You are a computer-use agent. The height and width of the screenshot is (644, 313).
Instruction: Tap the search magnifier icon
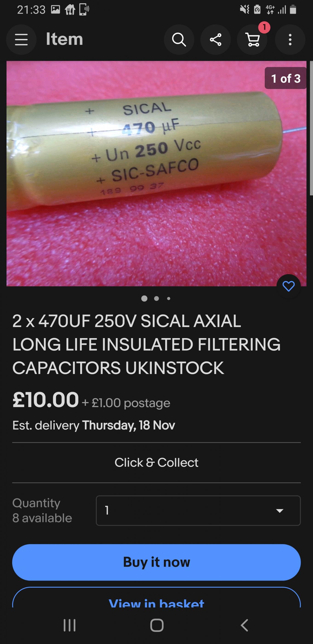click(x=179, y=40)
